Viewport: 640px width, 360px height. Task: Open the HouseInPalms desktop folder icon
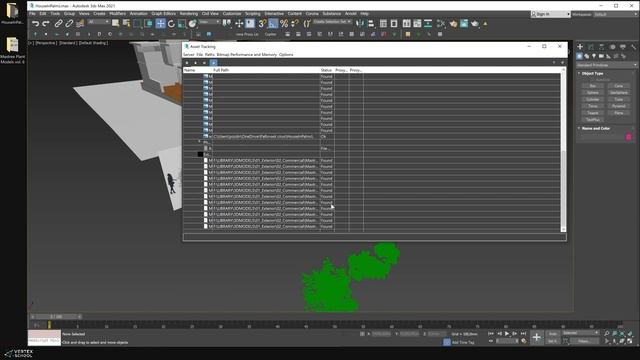(12, 13)
